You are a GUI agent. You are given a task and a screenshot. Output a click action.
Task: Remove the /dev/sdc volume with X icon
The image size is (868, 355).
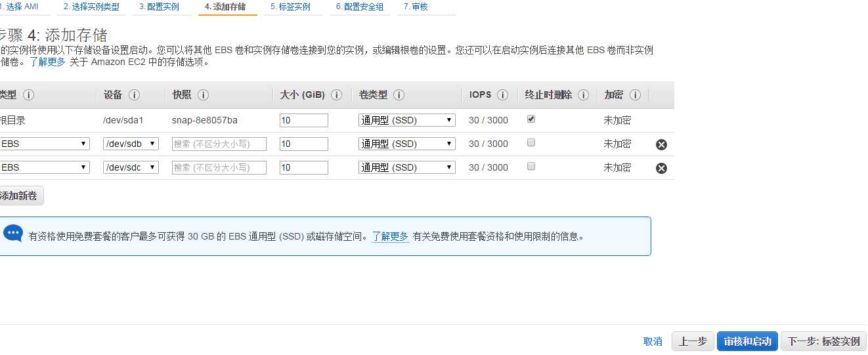click(x=661, y=168)
